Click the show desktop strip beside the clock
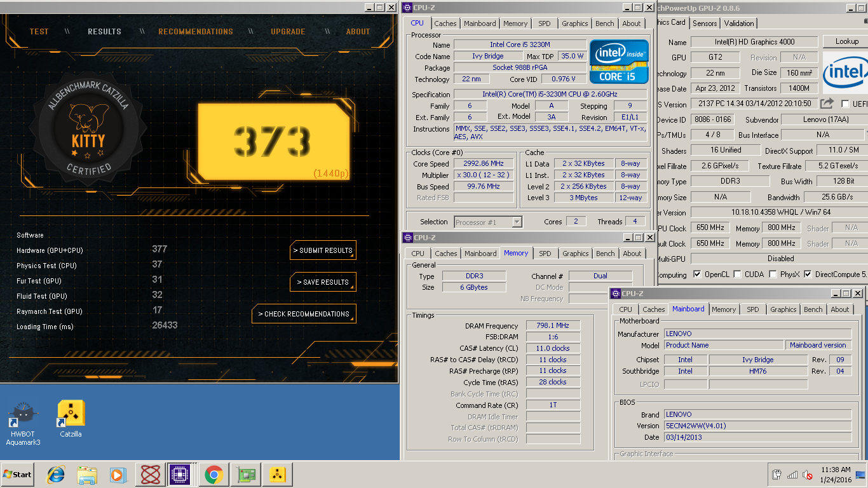Screen dimensions: 868x488 click(x=860, y=475)
